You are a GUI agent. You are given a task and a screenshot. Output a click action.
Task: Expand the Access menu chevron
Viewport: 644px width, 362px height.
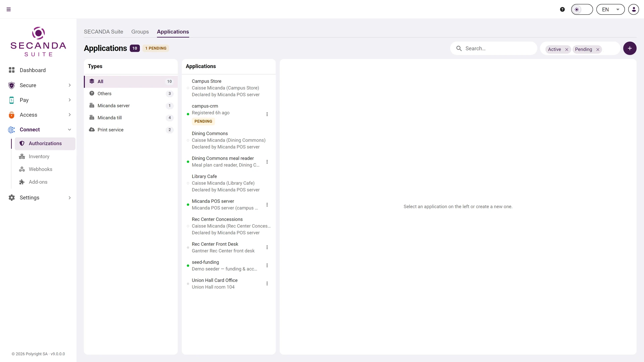click(x=70, y=115)
